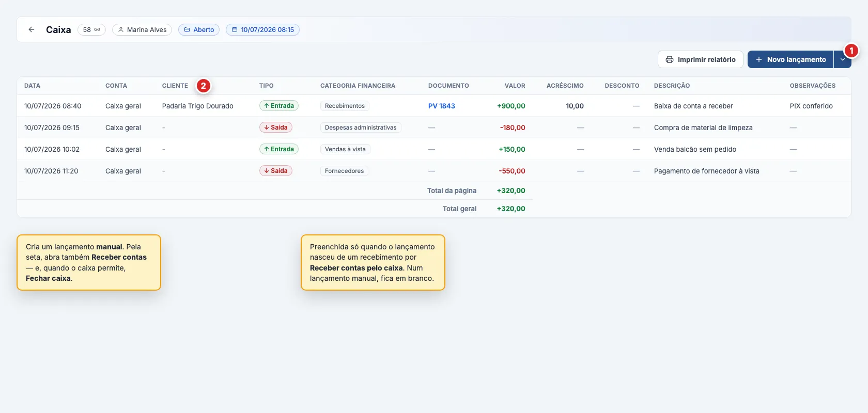Click the Total da página label

tap(452, 190)
